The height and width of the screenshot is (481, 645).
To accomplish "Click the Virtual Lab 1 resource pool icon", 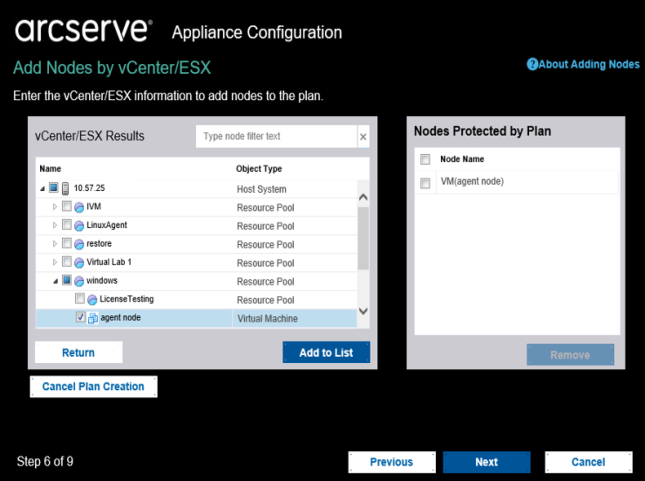I will (79, 263).
